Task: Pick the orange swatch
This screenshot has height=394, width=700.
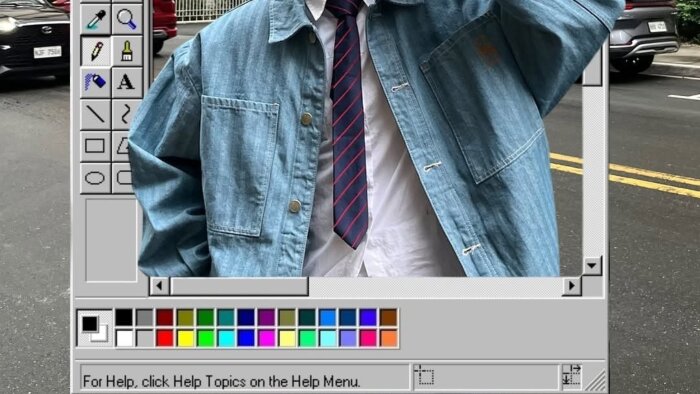Action: [388, 338]
